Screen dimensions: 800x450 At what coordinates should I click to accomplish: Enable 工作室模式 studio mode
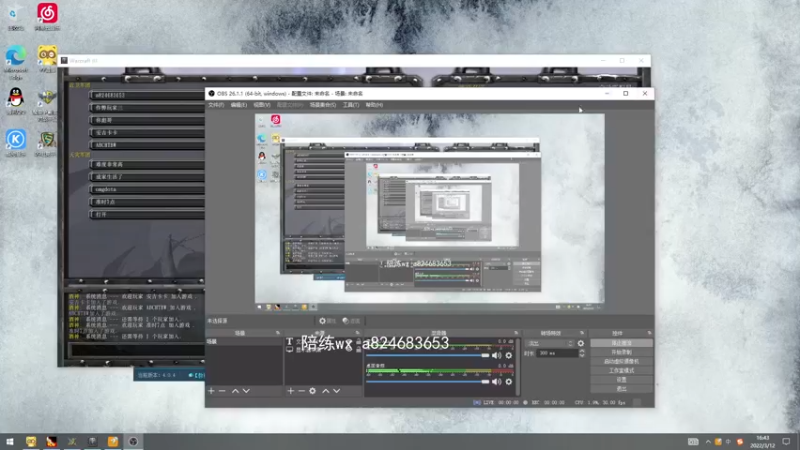pos(621,371)
